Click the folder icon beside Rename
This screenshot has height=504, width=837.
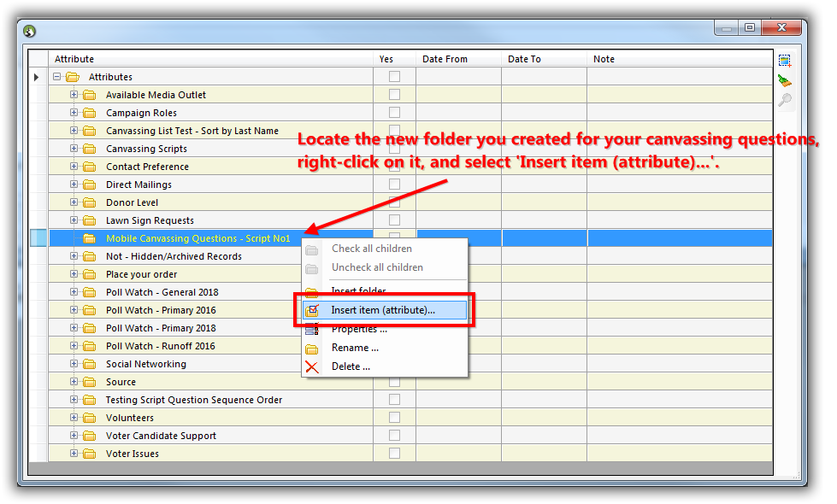point(312,349)
